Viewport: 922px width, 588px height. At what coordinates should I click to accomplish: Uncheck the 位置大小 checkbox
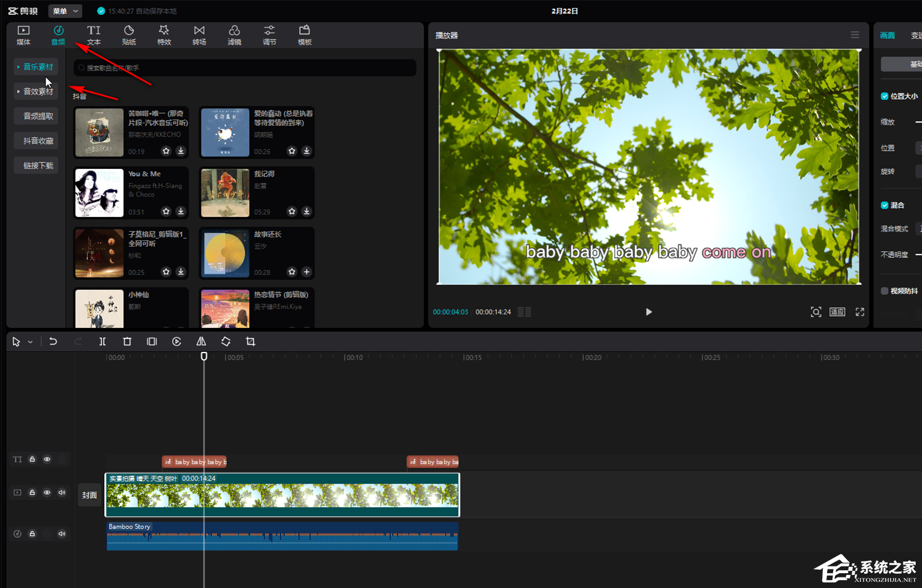(x=884, y=96)
